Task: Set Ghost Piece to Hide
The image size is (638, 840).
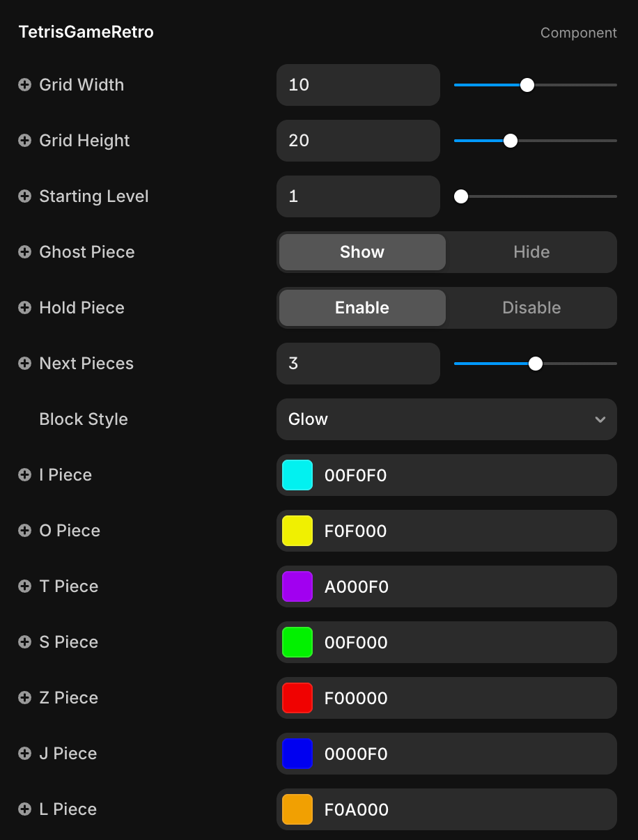Action: tap(531, 252)
